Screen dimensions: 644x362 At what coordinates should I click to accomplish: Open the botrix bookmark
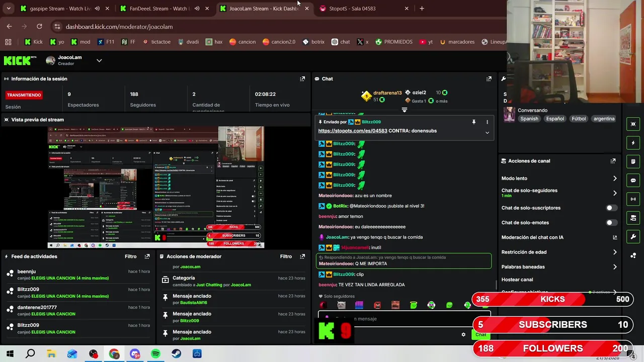pyautogui.click(x=313, y=42)
